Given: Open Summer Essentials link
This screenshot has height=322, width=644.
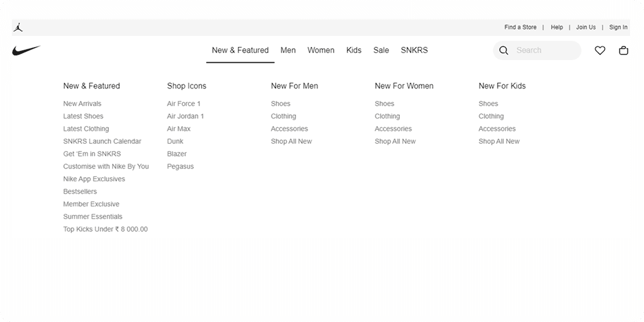Looking at the screenshot, I should click(x=93, y=217).
